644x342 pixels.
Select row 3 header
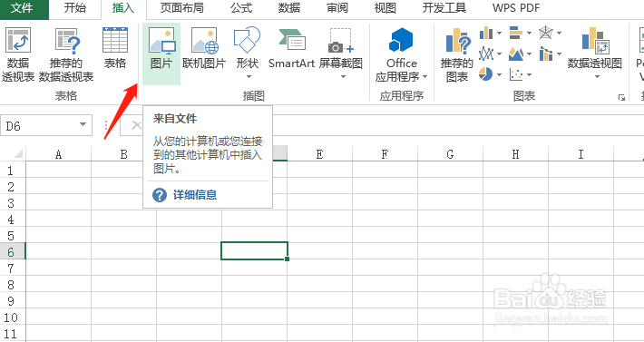(13, 202)
